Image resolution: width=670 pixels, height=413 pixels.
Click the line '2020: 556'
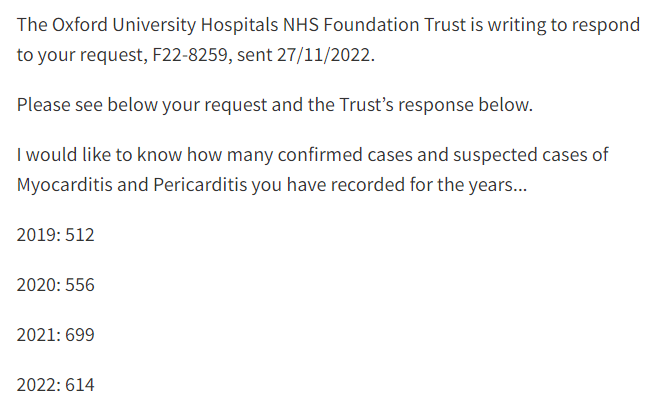[x=56, y=285]
